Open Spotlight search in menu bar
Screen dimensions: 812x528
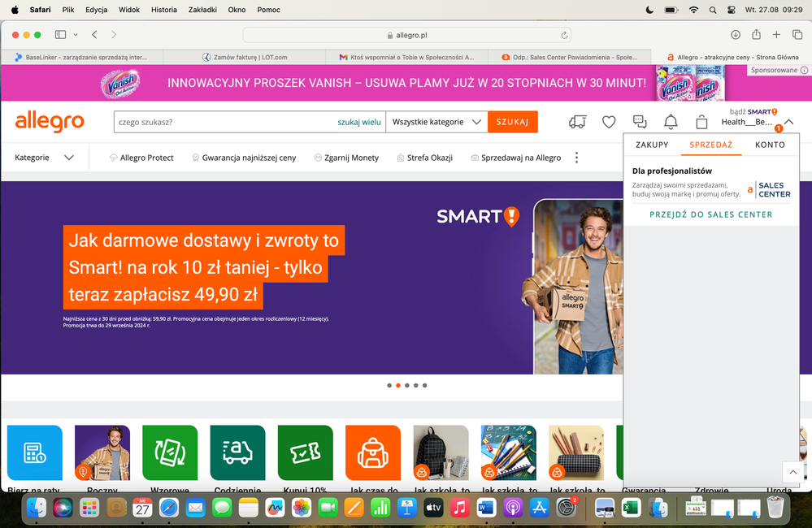tap(713, 10)
